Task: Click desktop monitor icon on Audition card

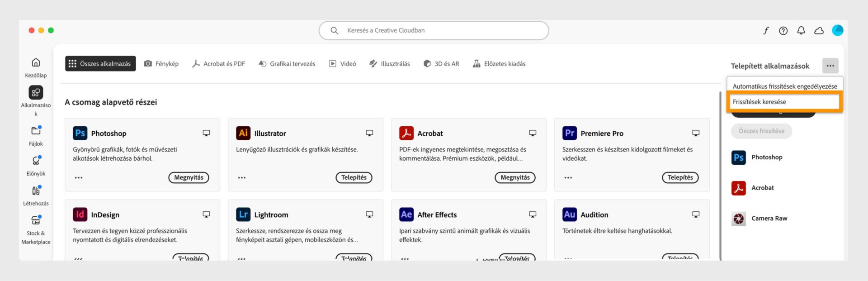Action: (x=696, y=214)
